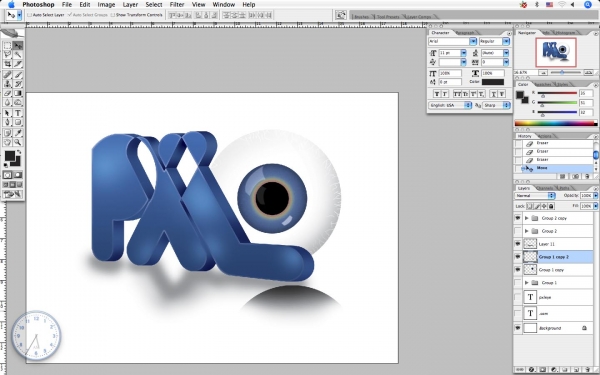Open the Normal blend mode dropdown

pos(535,196)
